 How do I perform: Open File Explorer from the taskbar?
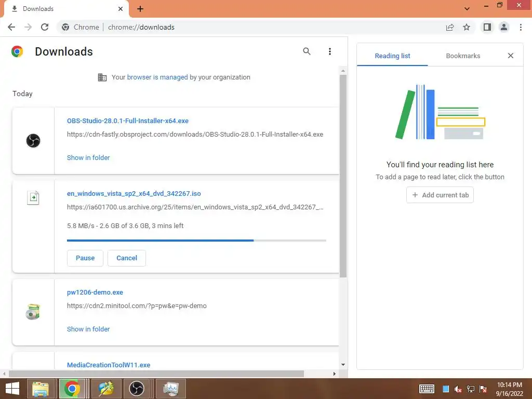coord(41,389)
